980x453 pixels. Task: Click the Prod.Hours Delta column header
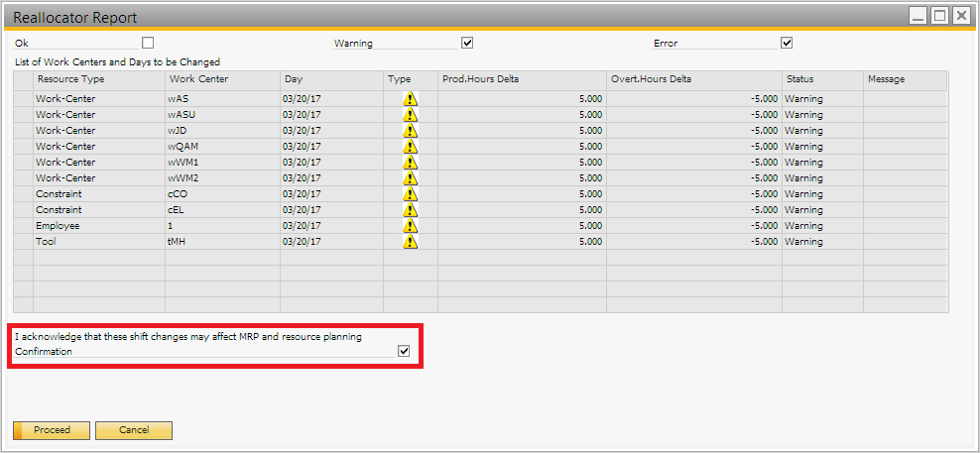pos(521,79)
